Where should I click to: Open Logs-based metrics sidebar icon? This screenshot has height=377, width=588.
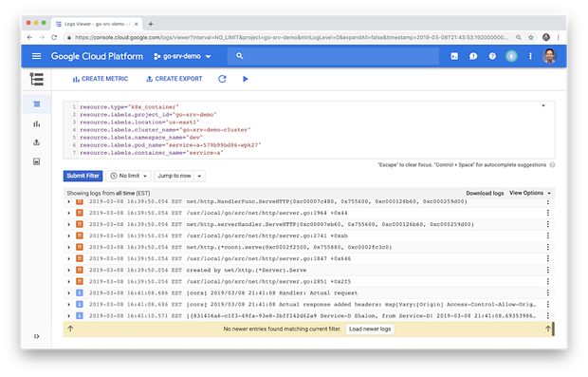click(37, 123)
